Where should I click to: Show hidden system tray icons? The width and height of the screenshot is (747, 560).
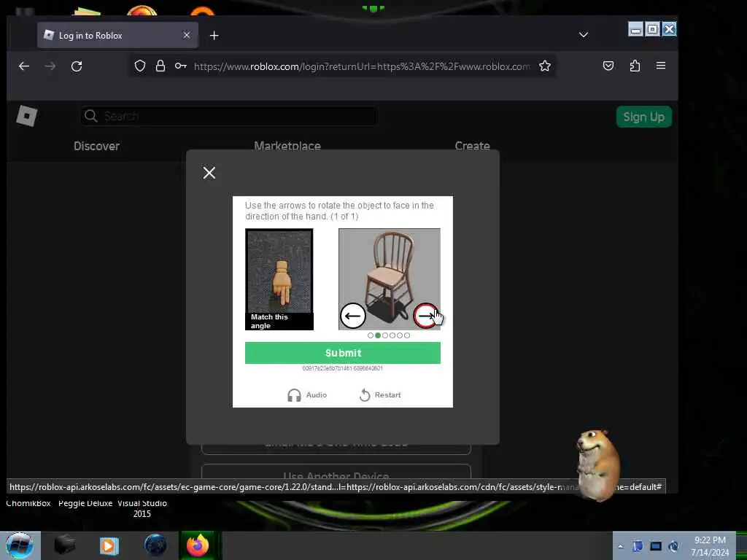[x=620, y=546]
